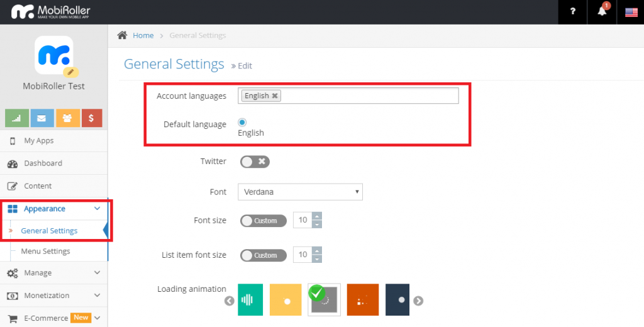Open Menu Settings in the sidebar
The width and height of the screenshot is (644, 327).
point(45,252)
